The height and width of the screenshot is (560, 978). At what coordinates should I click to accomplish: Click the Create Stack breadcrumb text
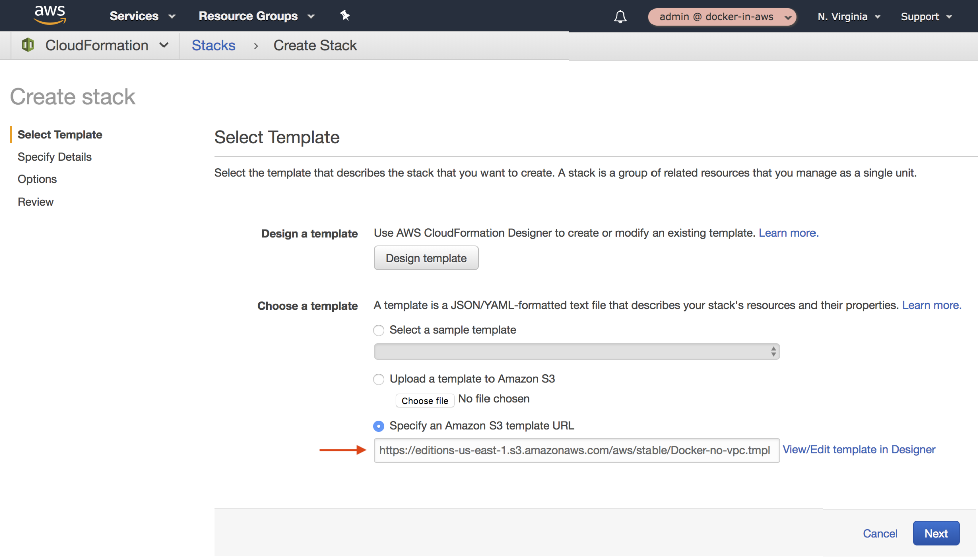[315, 45]
